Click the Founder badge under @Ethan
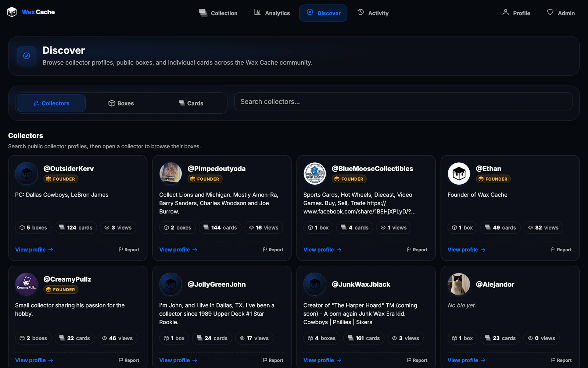588x368 pixels. [493, 179]
